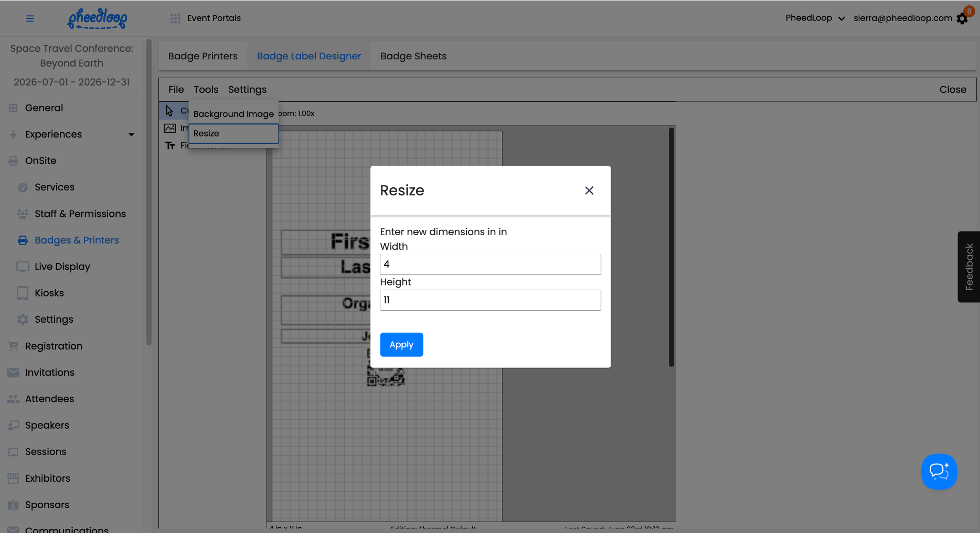This screenshot has width=980, height=533.
Task: Click the Experiences sidebar icon
Action: coord(13,135)
